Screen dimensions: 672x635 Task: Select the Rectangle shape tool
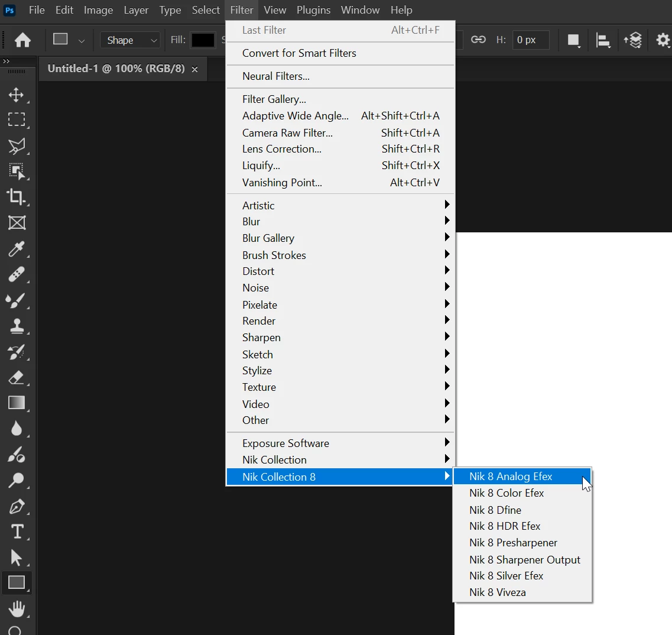pyautogui.click(x=17, y=583)
